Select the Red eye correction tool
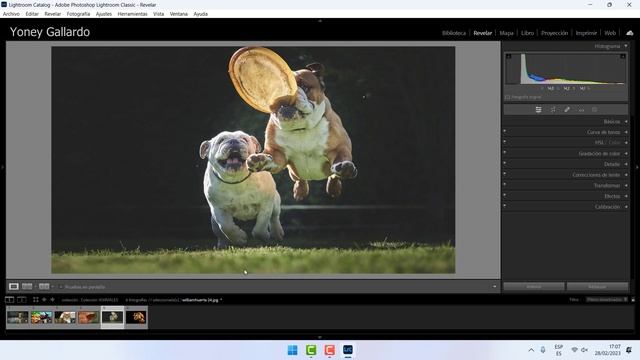 pos(581,109)
